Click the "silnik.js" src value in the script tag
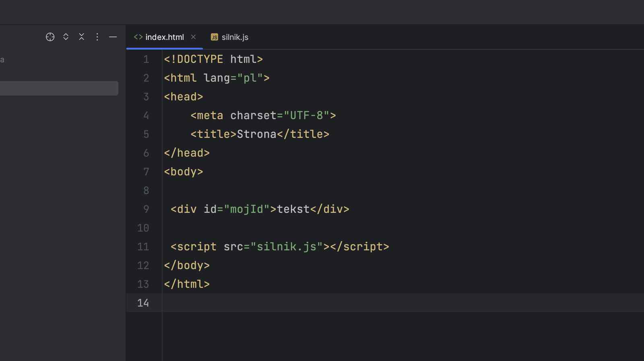 click(287, 247)
